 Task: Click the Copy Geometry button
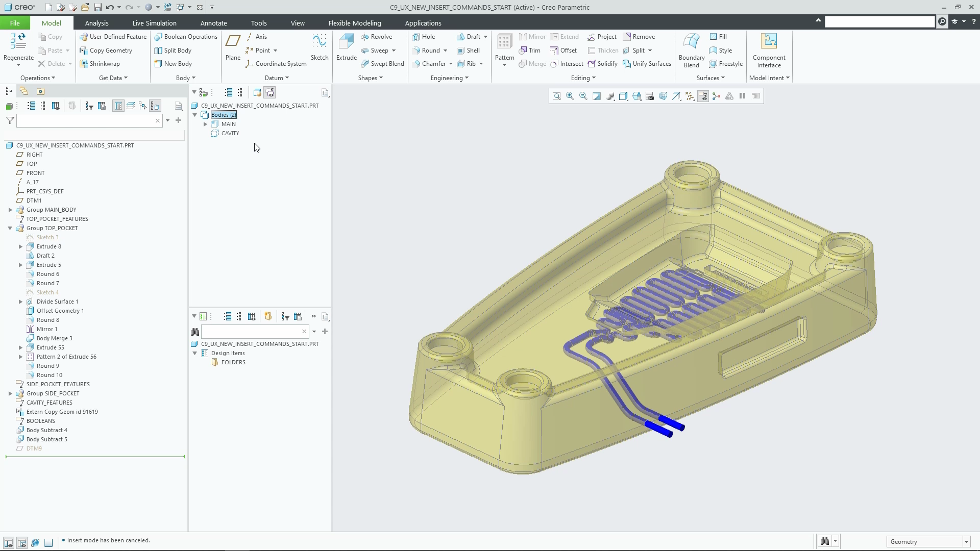coord(106,51)
